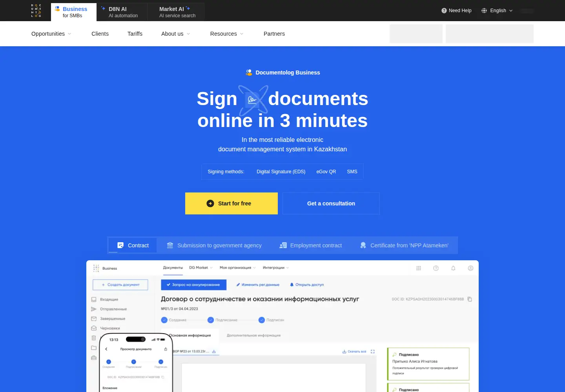This screenshot has width=565, height=392.
Task: Click the Start for free arrow icon
Action: [210, 203]
